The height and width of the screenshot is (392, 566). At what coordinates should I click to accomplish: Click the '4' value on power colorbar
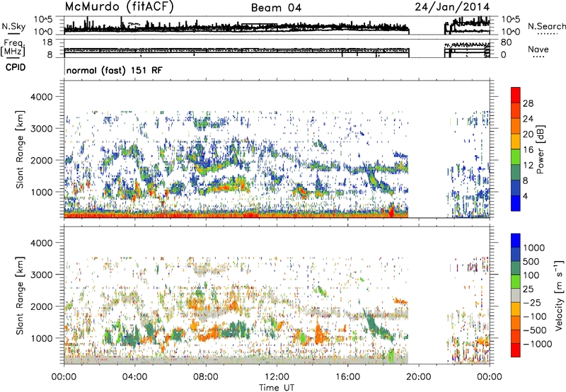[525, 197]
